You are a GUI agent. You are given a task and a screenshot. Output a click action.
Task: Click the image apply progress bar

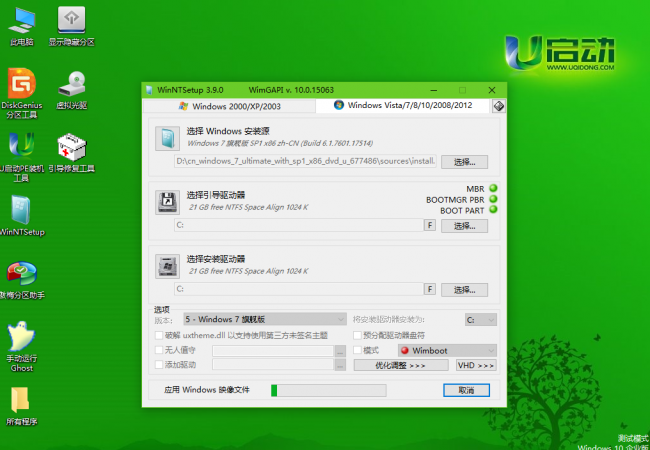328,390
